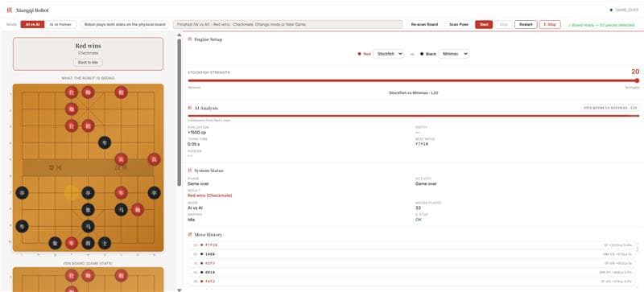644x292 pixels.
Task: Click the AI Analysis confidence bar
Action: pyautogui.click(x=413, y=116)
